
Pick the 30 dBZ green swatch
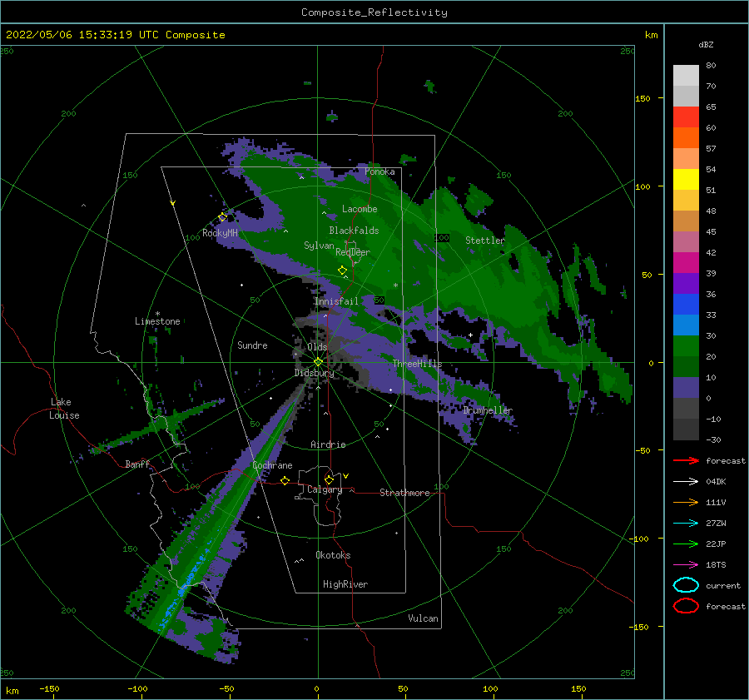coord(686,346)
